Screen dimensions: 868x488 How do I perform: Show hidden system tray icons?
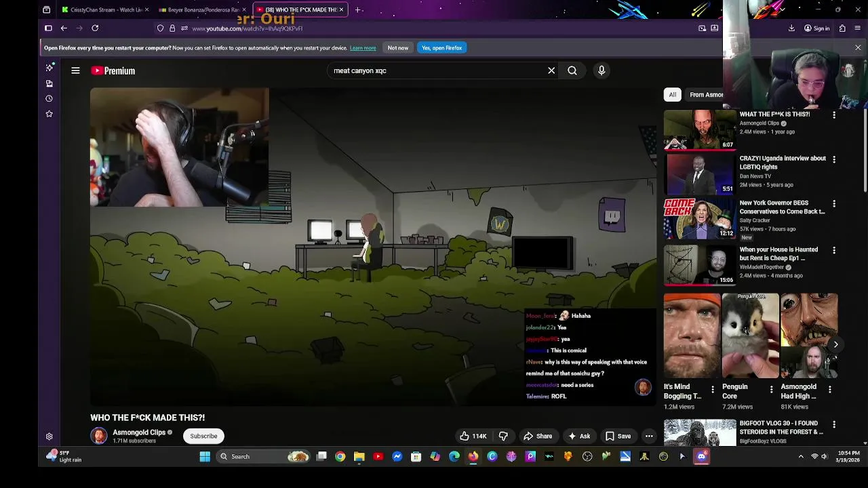pyautogui.click(x=801, y=457)
